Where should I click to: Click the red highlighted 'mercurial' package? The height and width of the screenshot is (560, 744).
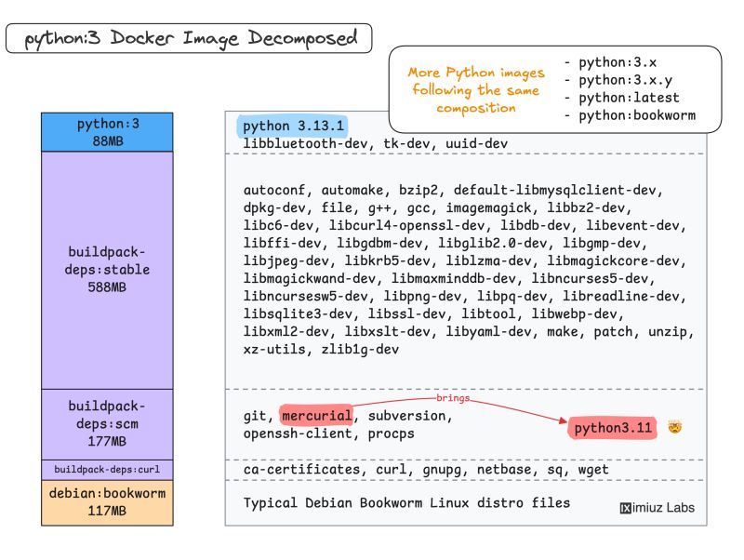coord(316,416)
